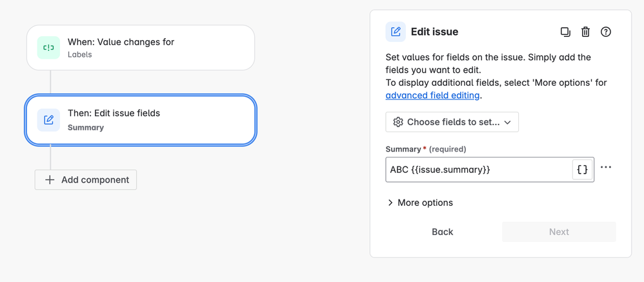Click the plus icon beside Add component

(x=50, y=180)
